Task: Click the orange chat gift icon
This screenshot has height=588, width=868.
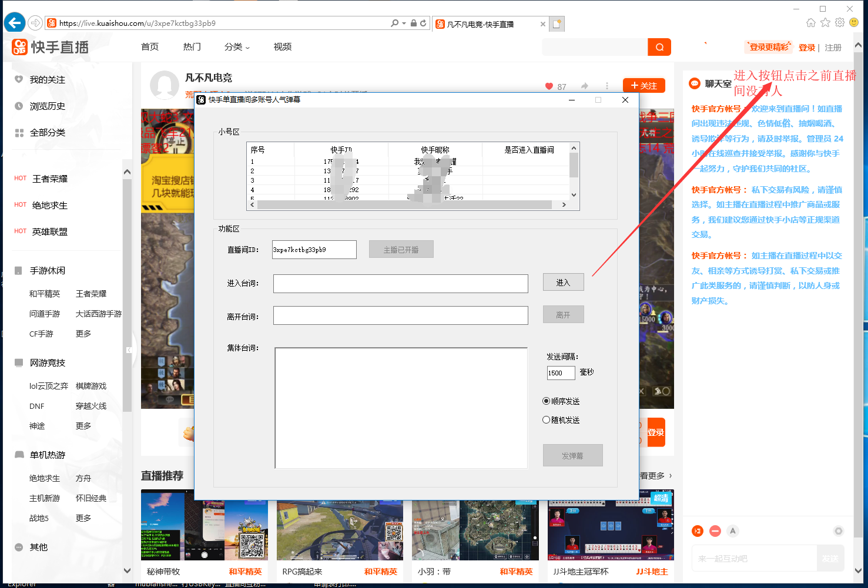Action: 697,531
